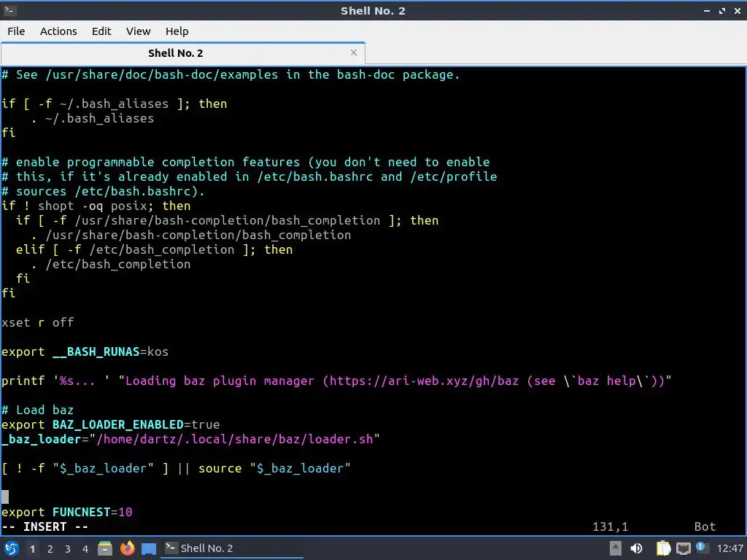The height and width of the screenshot is (560, 747).
Task: Open the clipboard manager tray icon
Action: pyautogui.click(x=663, y=548)
